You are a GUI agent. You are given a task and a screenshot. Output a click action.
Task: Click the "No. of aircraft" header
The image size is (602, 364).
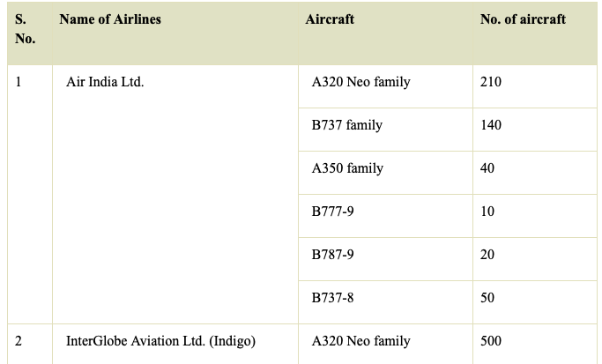click(523, 19)
